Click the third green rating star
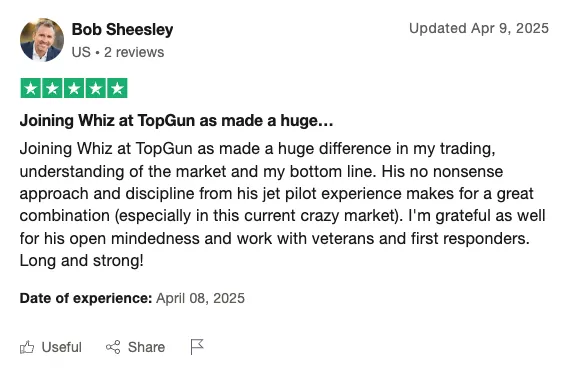The height and width of the screenshot is (382, 575). click(x=74, y=88)
